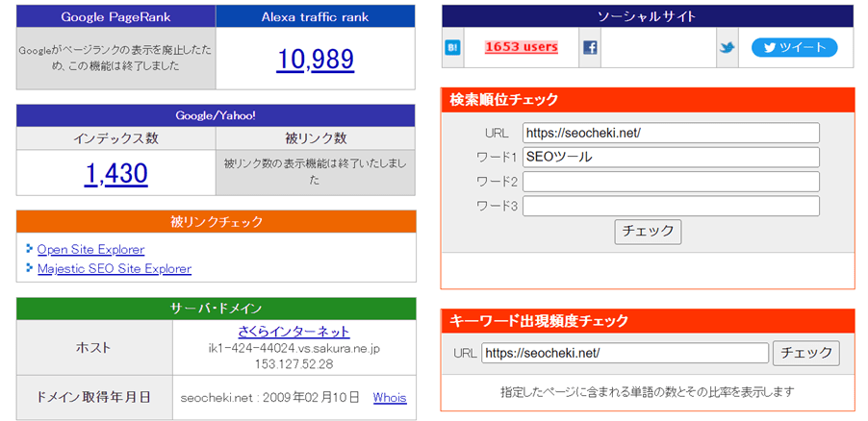This screenshot has width=868, height=421.
Task: Click the 被リンク数の表示機能は終了 notice
Action: coord(315,172)
